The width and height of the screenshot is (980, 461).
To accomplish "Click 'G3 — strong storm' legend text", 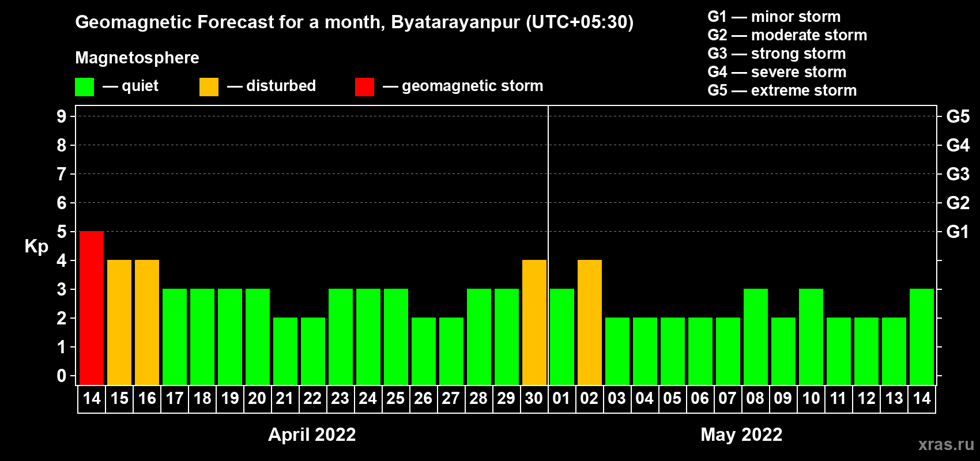I will 777,54.
